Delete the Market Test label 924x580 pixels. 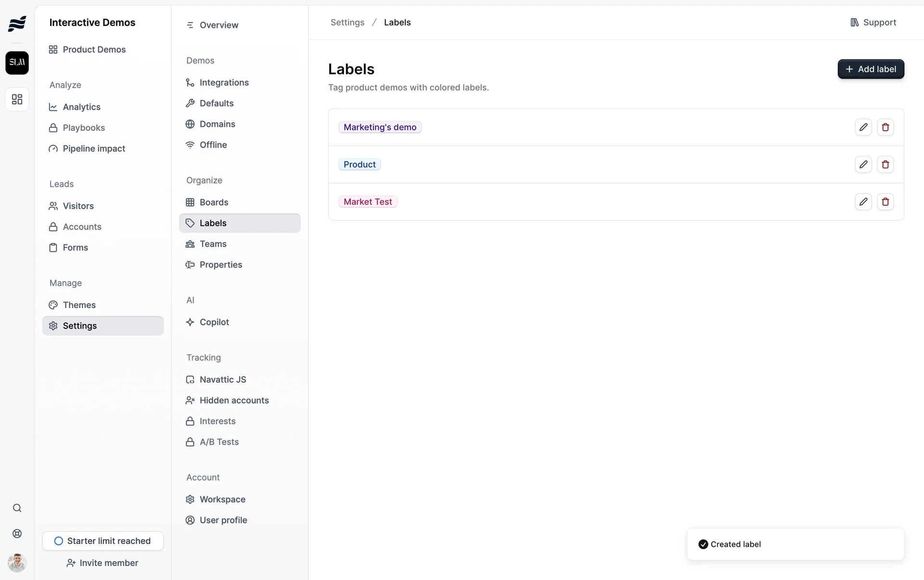[x=885, y=202]
